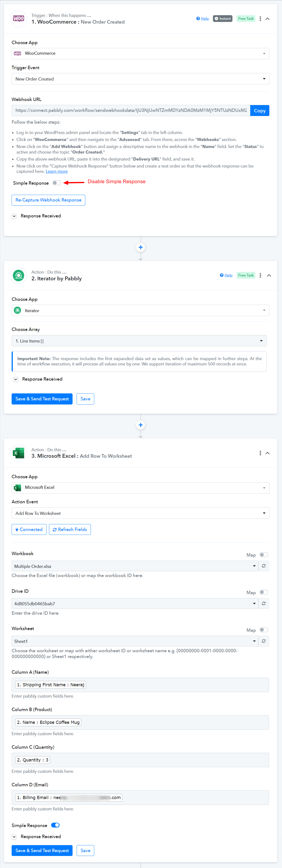Open the Sheet1 worksheet dropdown
Screen dimensions: 282x868
point(135,641)
